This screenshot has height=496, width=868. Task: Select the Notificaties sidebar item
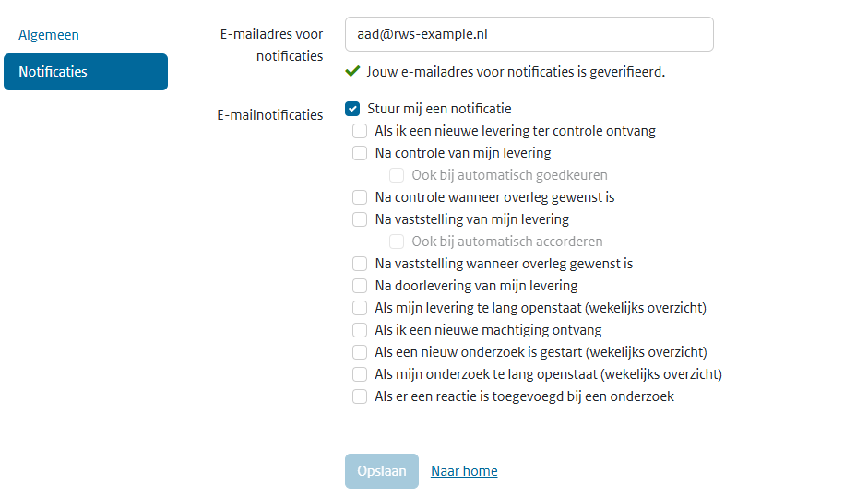point(86,72)
